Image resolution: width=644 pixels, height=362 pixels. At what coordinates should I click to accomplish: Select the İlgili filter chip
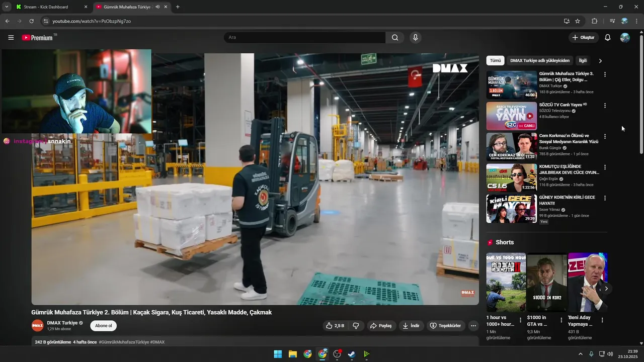click(x=583, y=60)
